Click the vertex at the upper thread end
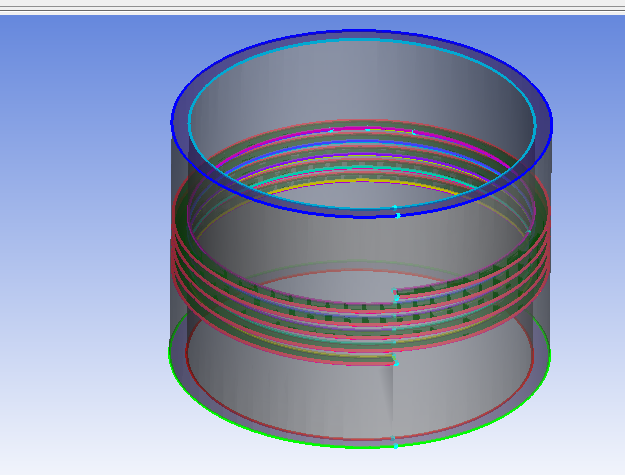This screenshot has height=475, width=625. [x=396, y=298]
